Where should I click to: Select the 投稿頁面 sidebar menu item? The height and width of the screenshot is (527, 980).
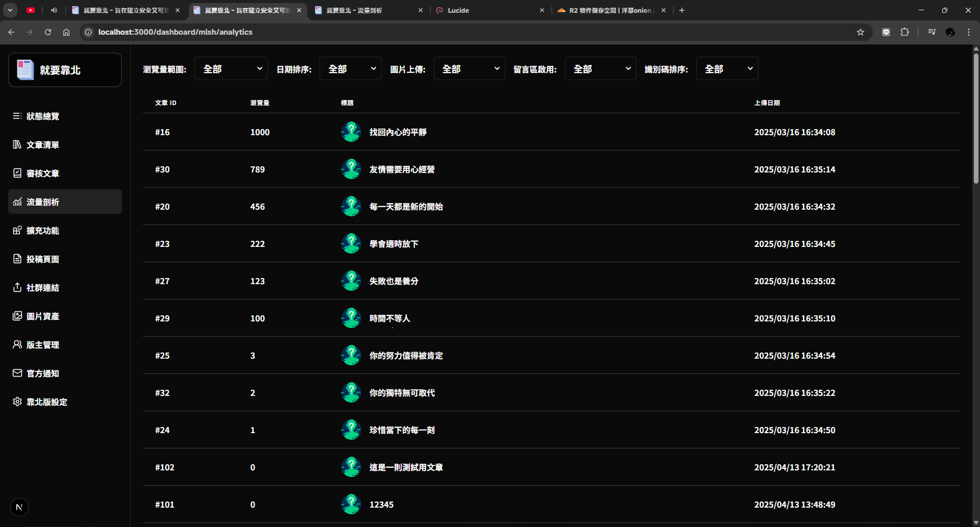coord(43,259)
